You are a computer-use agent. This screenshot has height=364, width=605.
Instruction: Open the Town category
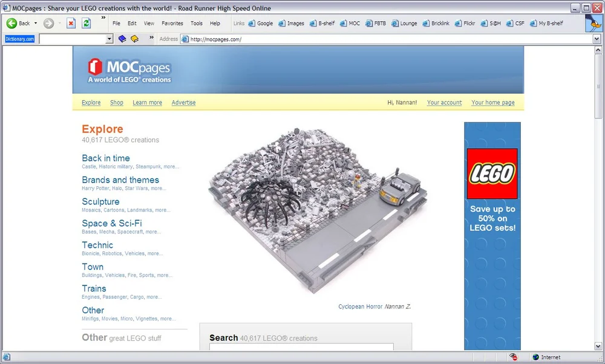tap(93, 267)
